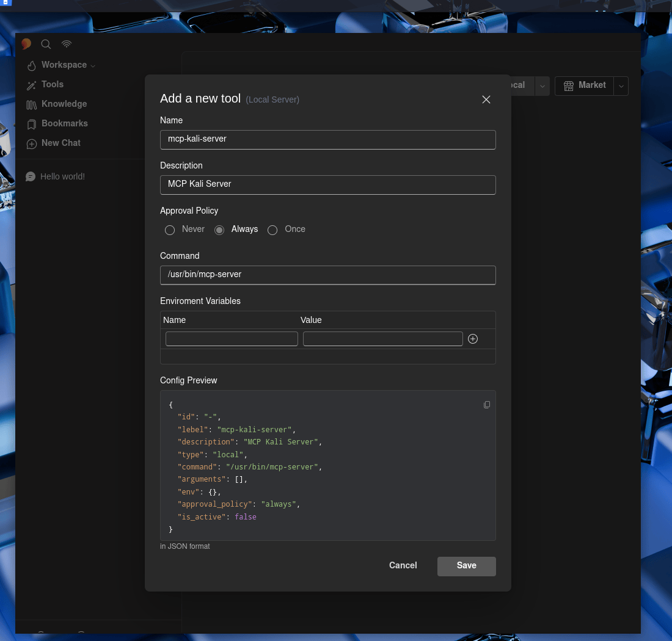The image size is (672, 641).
Task: Open the dropdown next to Local
Action: 542,86
